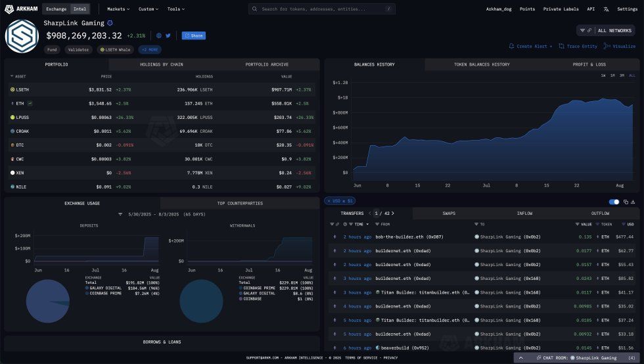Go to next transfers page arrow
This screenshot has height=364, width=644.
tap(393, 214)
